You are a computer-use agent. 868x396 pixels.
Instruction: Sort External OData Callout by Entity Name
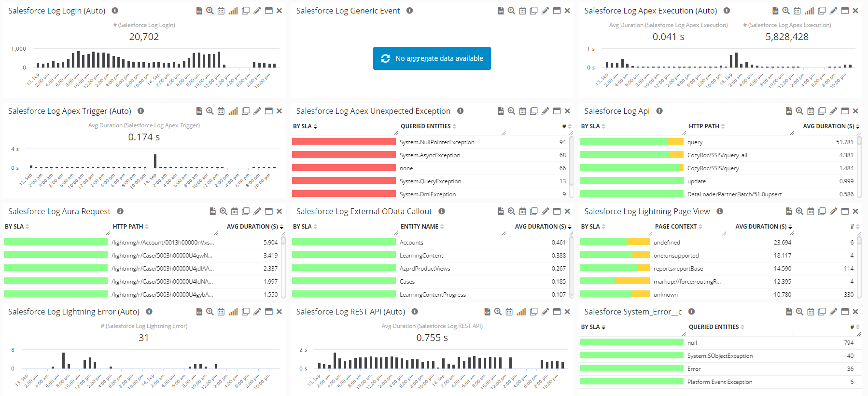[x=420, y=227]
